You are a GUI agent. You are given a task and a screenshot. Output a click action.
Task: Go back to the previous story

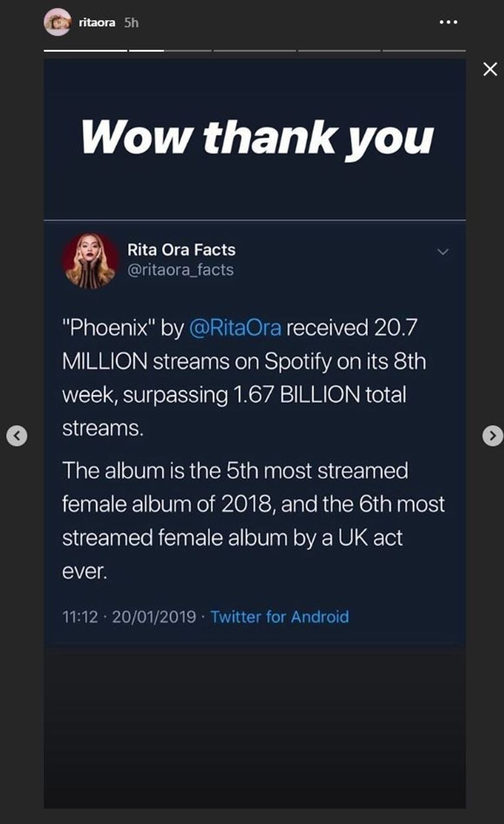pos(17,436)
